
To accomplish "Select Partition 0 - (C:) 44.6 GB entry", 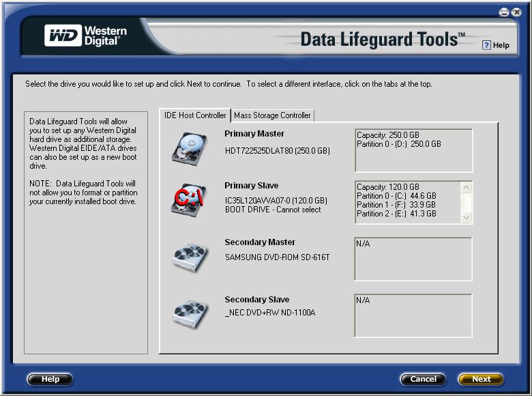I will click(x=396, y=196).
